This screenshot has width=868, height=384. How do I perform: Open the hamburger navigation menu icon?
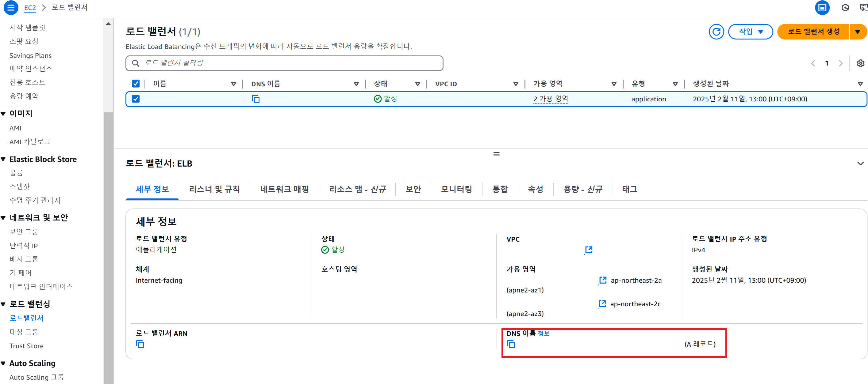click(11, 7)
